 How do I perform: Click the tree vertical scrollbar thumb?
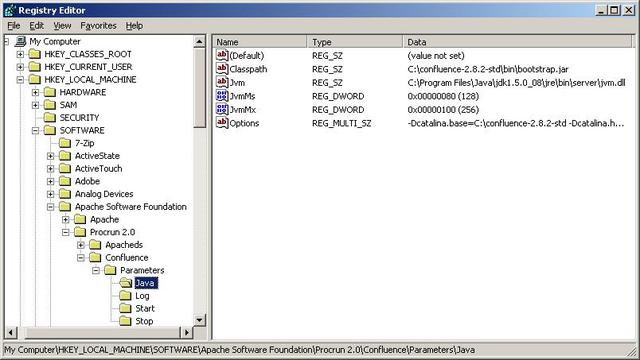[199, 88]
